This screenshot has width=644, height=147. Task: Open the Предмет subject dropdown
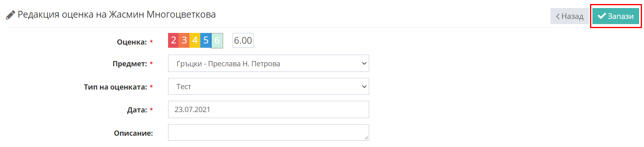coord(268,63)
